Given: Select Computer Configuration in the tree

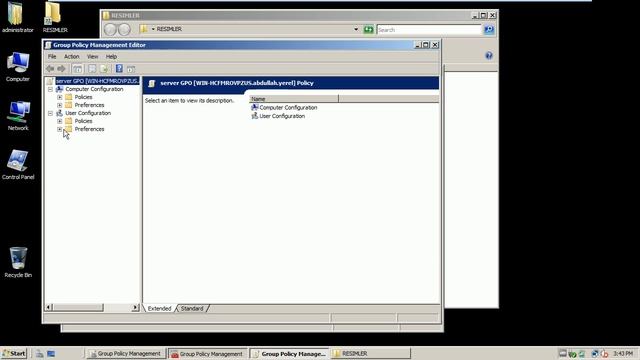Looking at the screenshot, I should click(x=94, y=89).
